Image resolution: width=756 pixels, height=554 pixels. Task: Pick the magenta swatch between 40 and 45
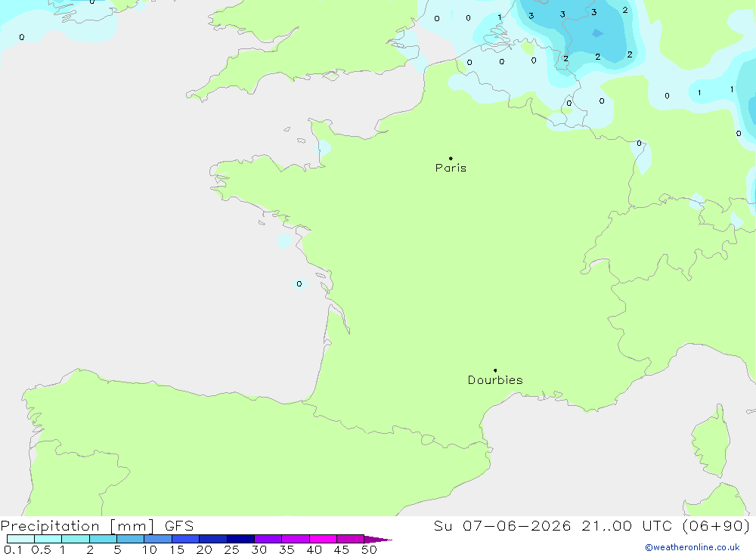coord(323,539)
